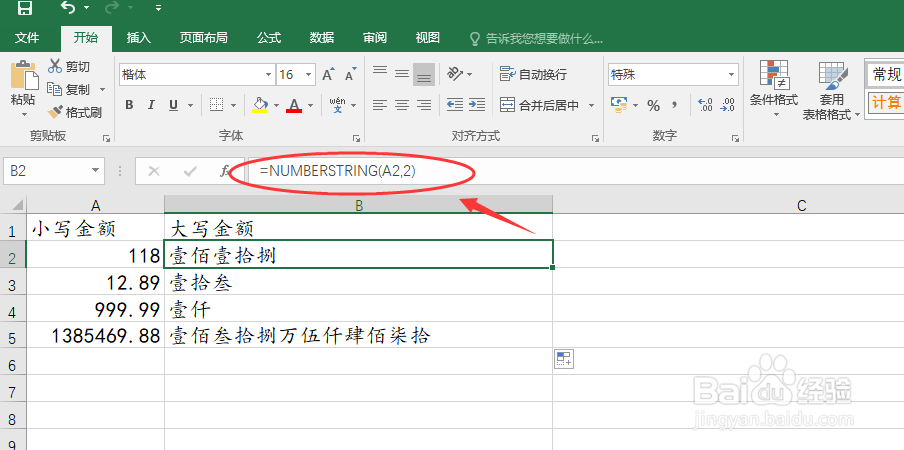The width and height of the screenshot is (904, 450).
Task: Click the fx insert function icon
Action: pyautogui.click(x=224, y=171)
